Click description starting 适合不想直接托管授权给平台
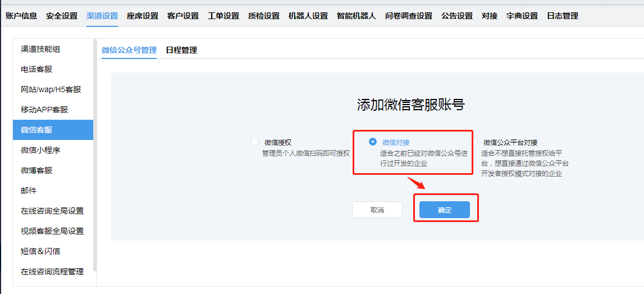 [x=525, y=163]
